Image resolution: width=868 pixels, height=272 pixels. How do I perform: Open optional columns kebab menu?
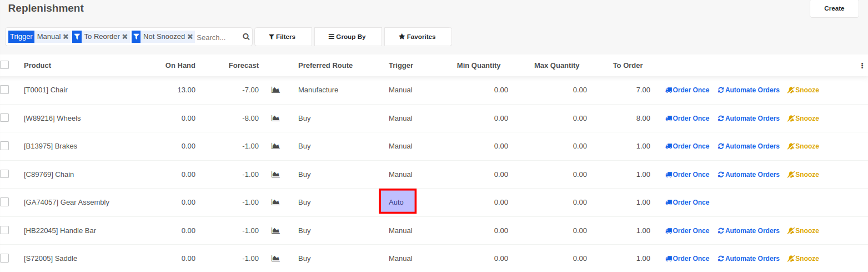click(862, 66)
